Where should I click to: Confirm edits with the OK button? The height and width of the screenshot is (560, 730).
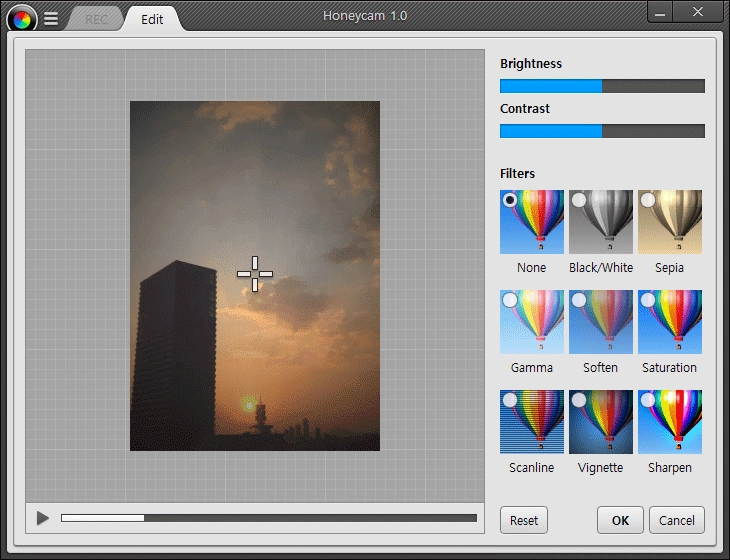pos(620,520)
